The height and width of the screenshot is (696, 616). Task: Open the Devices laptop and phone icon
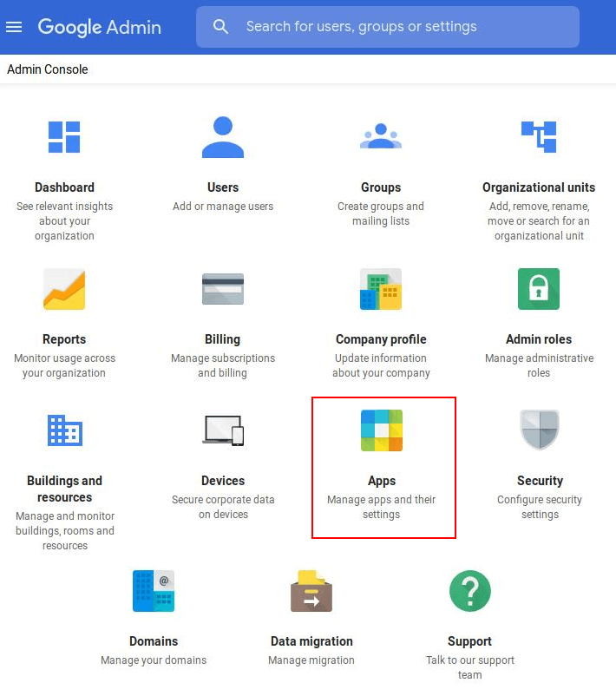point(223,430)
